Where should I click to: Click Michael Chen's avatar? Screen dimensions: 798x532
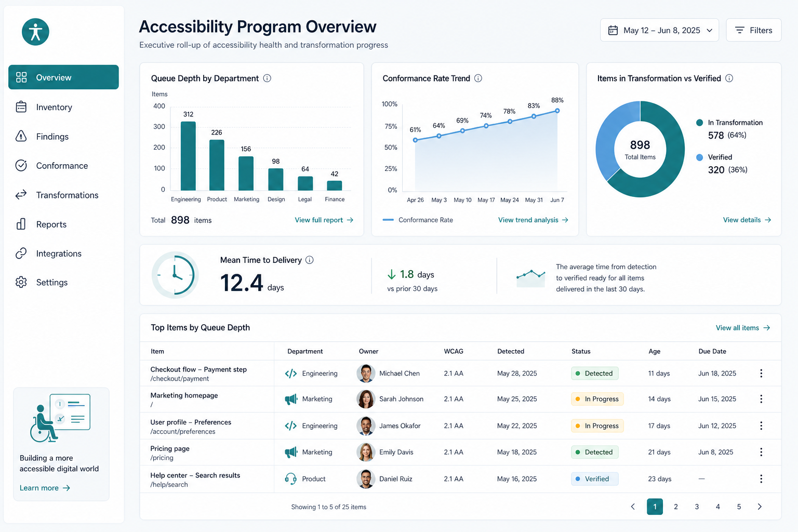coord(366,374)
